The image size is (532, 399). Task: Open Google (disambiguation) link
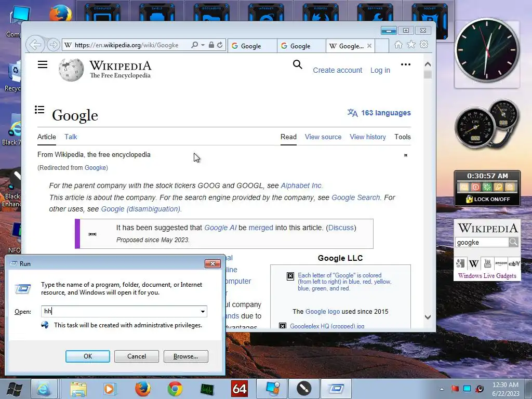140,209
